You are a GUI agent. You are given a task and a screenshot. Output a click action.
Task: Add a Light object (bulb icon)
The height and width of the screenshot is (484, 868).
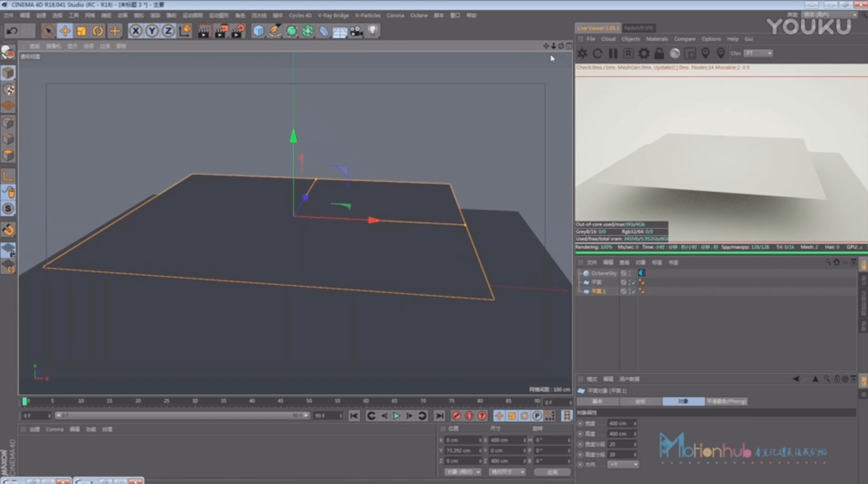tap(372, 31)
